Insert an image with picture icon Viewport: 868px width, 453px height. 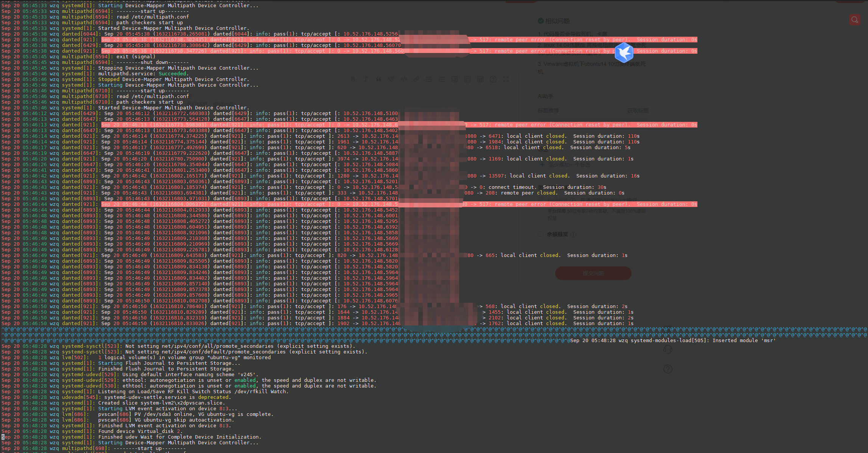tap(455, 79)
